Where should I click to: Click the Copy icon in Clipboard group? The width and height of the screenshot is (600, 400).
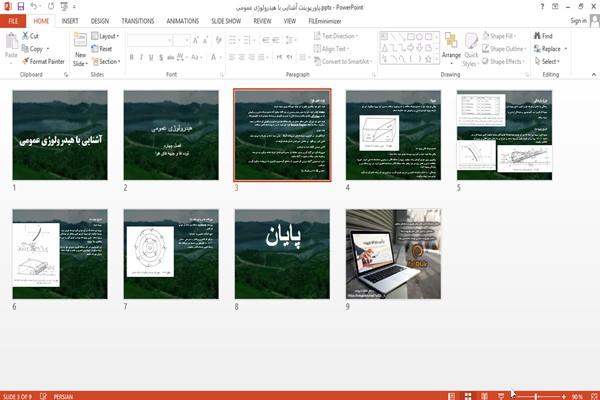pos(25,49)
